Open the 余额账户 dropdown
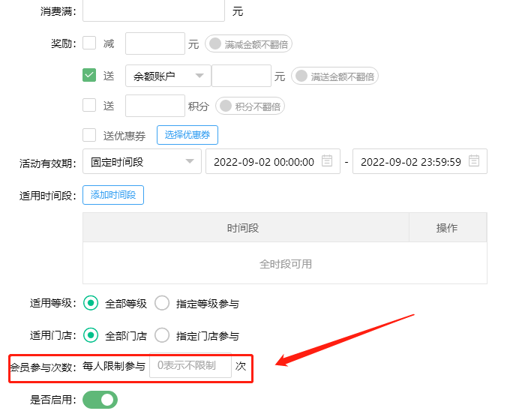 [x=168, y=76]
